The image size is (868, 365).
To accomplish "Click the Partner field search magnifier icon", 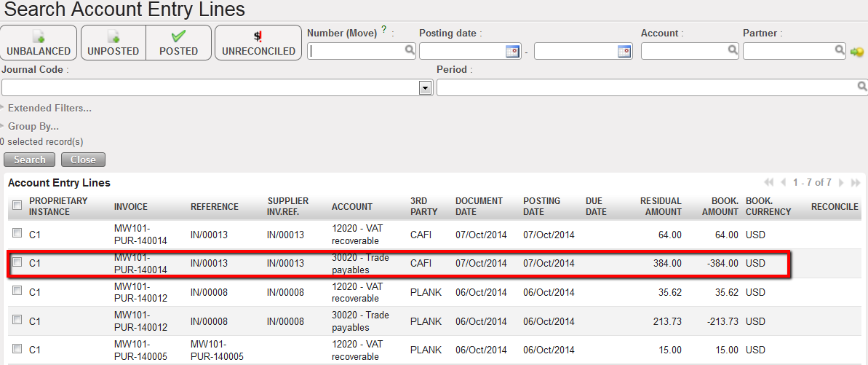I will (840, 51).
